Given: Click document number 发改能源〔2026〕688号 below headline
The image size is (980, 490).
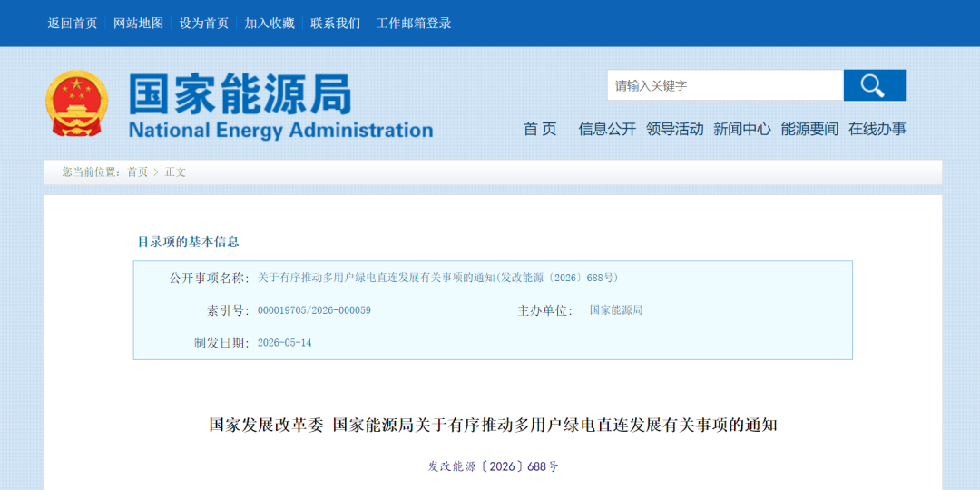Looking at the screenshot, I should (493, 466).
